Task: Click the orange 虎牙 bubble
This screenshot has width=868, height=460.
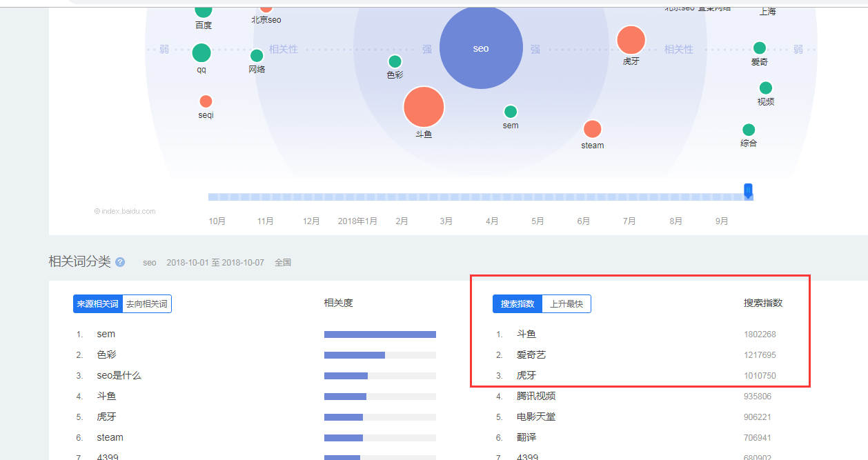Action: coord(631,40)
